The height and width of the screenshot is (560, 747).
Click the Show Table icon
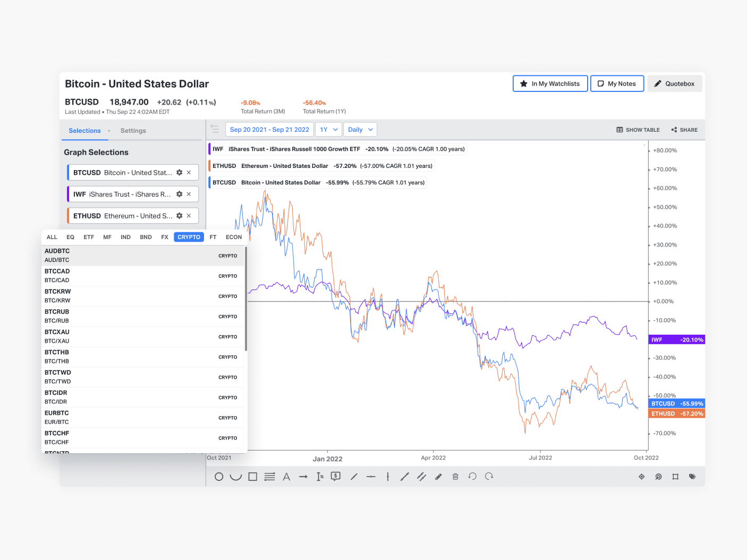point(638,129)
